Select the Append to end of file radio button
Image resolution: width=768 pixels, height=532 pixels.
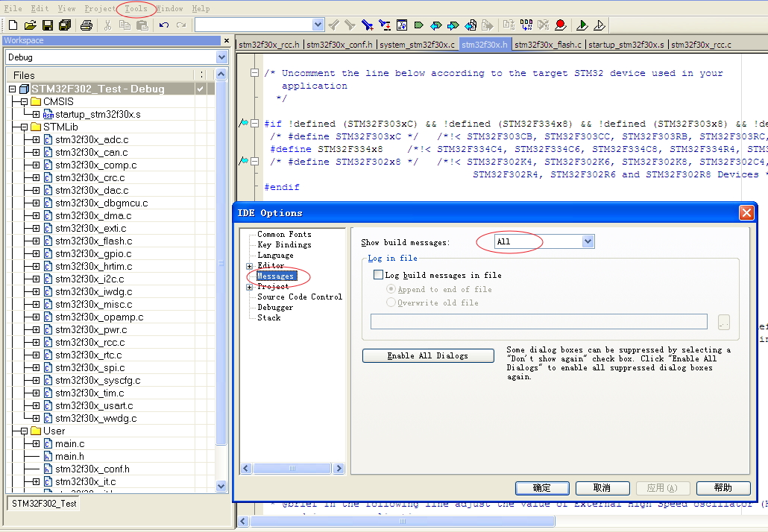tap(391, 289)
